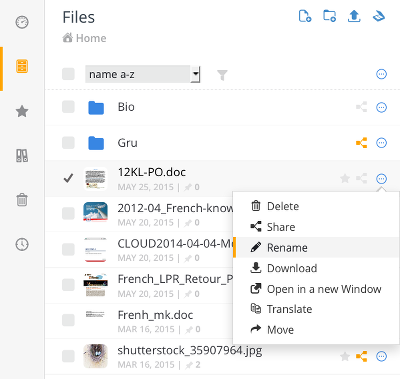
Task: Open the trash bin in sidebar
Action: click(22, 200)
